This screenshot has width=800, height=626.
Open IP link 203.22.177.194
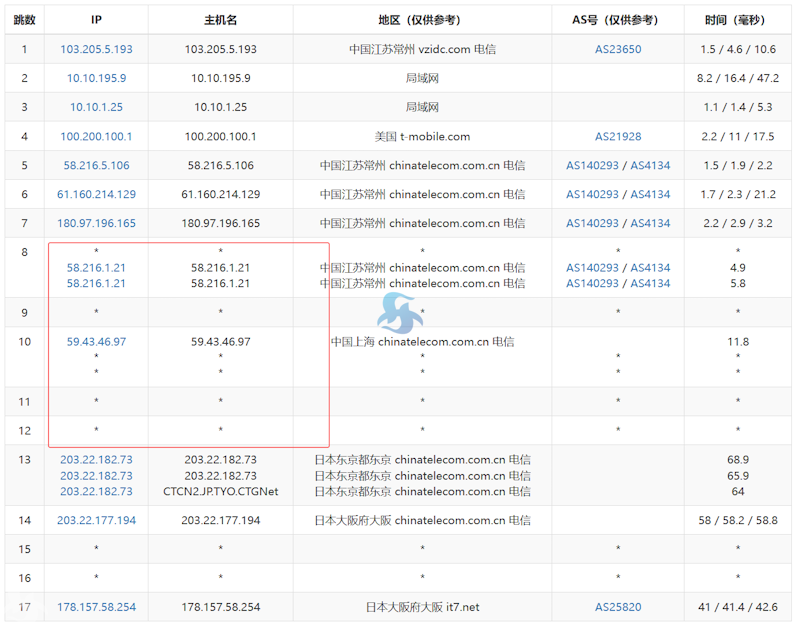pos(96,520)
